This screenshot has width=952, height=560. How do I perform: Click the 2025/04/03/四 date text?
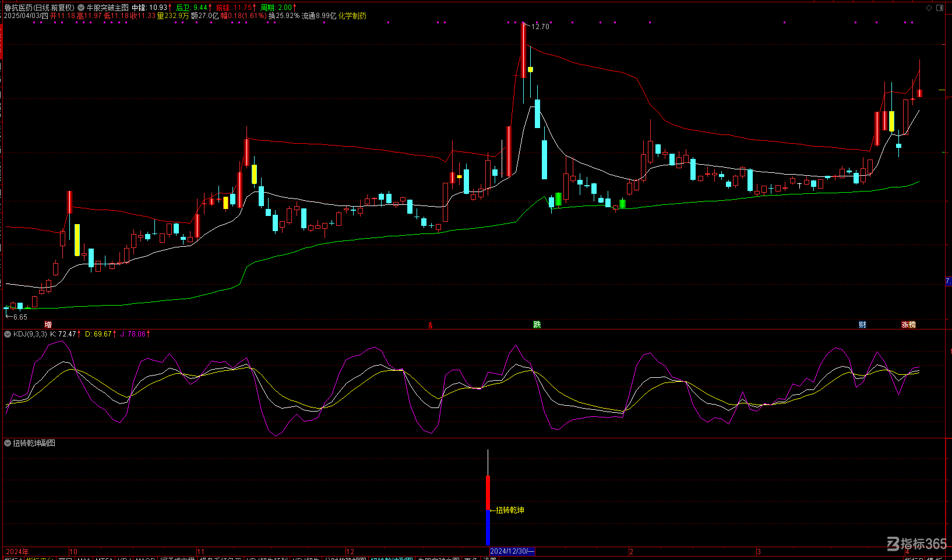[26, 16]
